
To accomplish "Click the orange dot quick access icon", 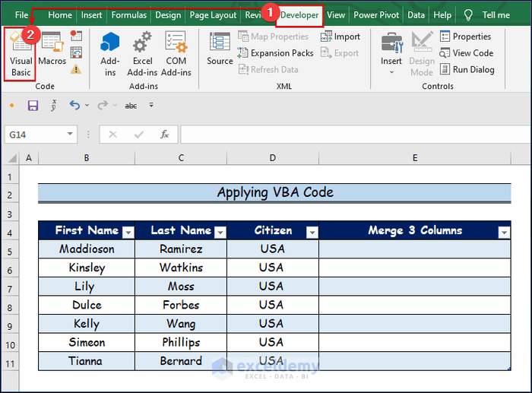I will (12, 106).
